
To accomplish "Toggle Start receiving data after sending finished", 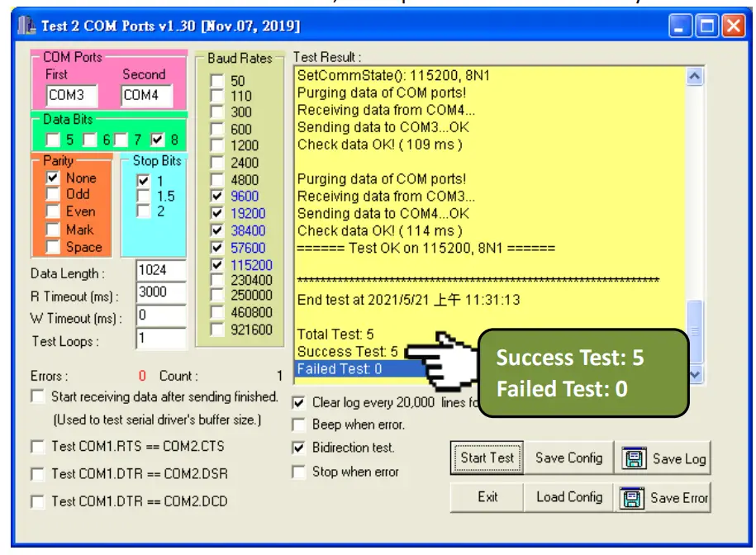I will pyautogui.click(x=38, y=396).
